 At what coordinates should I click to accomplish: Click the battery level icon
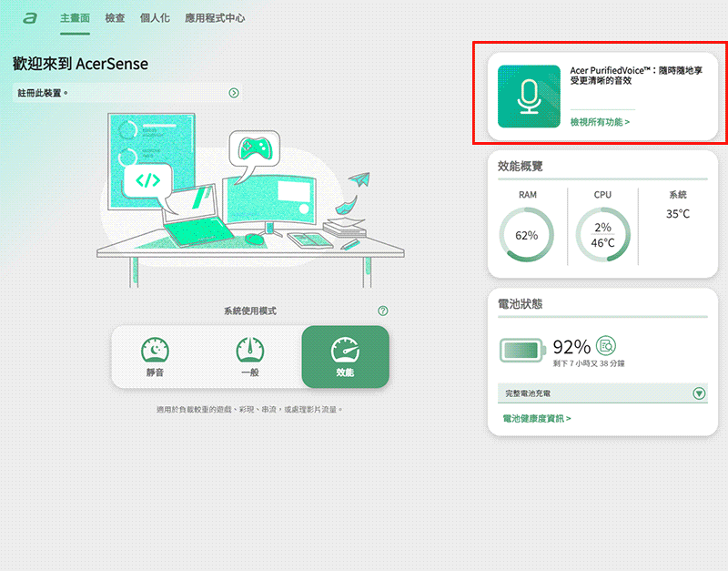point(522,351)
